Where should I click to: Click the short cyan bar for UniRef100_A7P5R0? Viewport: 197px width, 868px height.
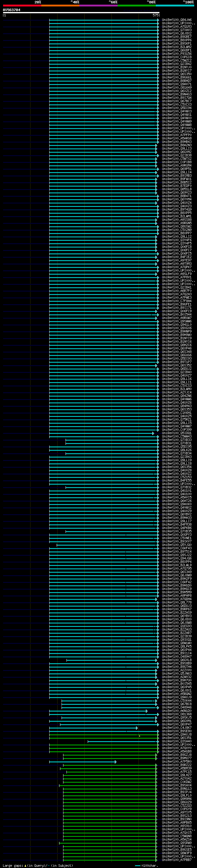click(83, 762)
